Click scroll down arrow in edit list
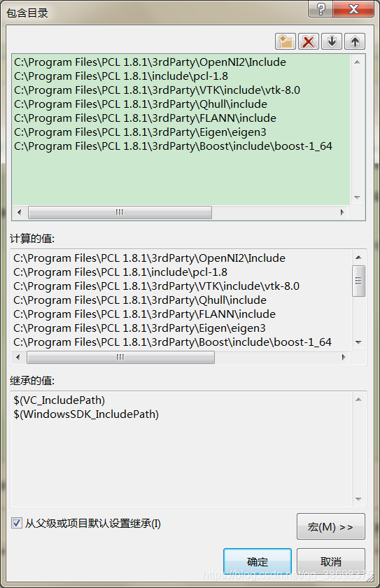 click(357, 197)
